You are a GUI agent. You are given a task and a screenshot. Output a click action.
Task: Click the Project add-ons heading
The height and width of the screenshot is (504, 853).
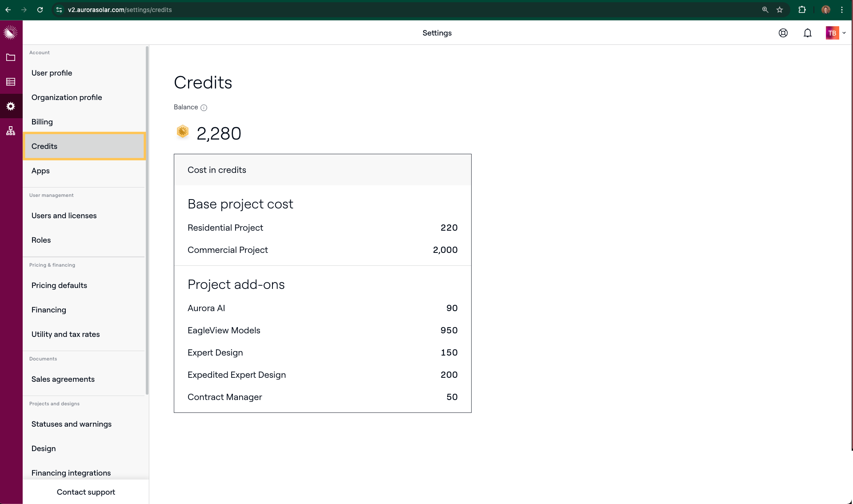point(236,284)
